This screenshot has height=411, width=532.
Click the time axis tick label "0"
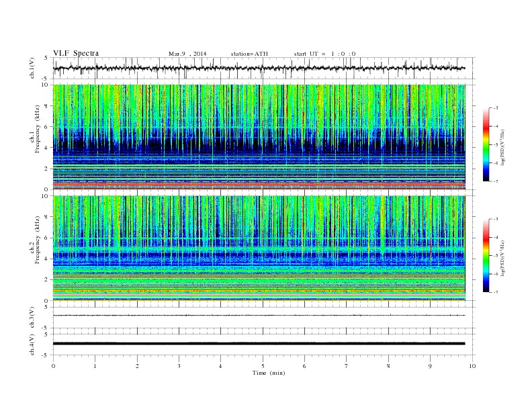click(x=53, y=366)
